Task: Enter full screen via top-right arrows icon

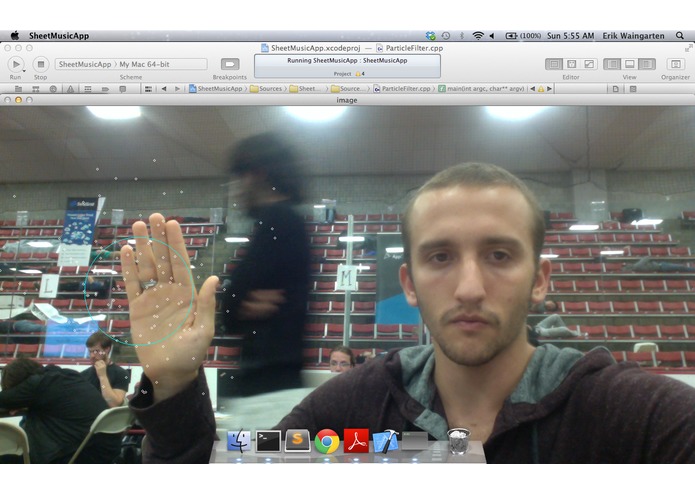Action: tap(688, 48)
